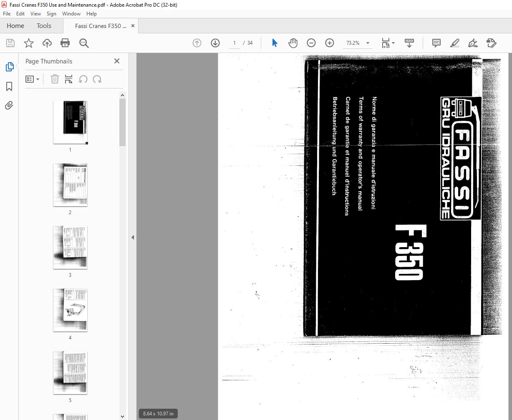Open the Sign document tool
The width and height of the screenshot is (512, 420).
tap(473, 43)
